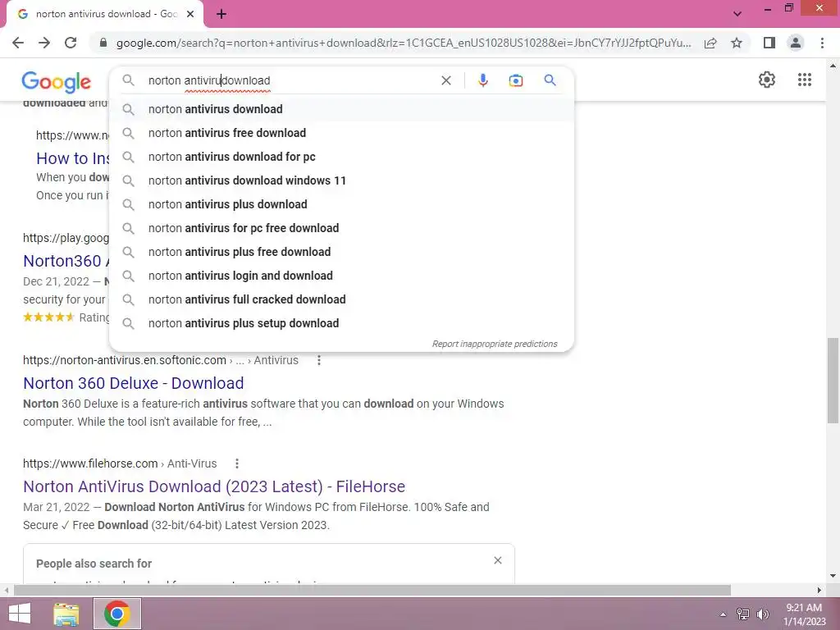Click the softonic.com result URL

click(125, 361)
